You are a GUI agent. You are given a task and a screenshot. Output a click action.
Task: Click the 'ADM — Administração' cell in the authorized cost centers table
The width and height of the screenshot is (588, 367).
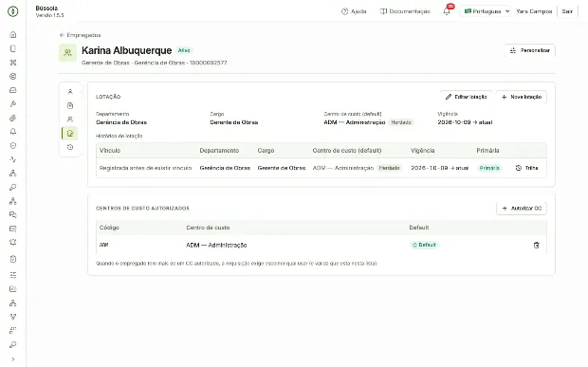click(x=216, y=246)
